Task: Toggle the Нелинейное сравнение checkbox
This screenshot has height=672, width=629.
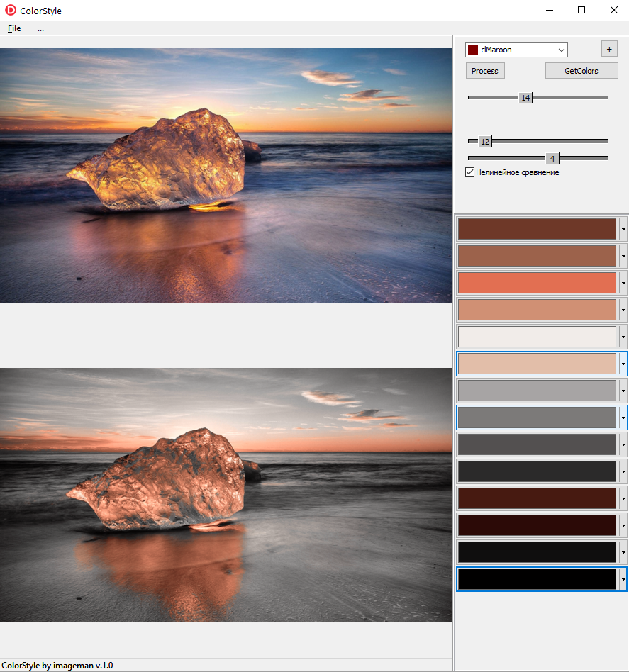Action: tap(470, 172)
